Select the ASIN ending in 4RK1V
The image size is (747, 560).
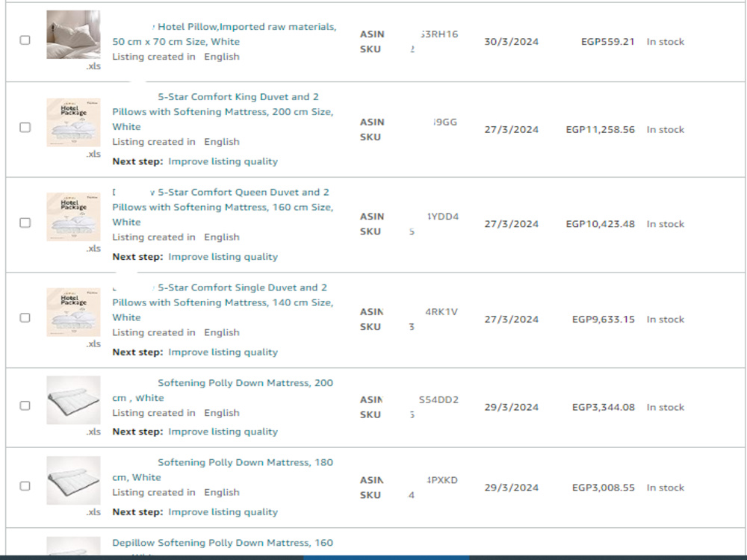(441, 312)
